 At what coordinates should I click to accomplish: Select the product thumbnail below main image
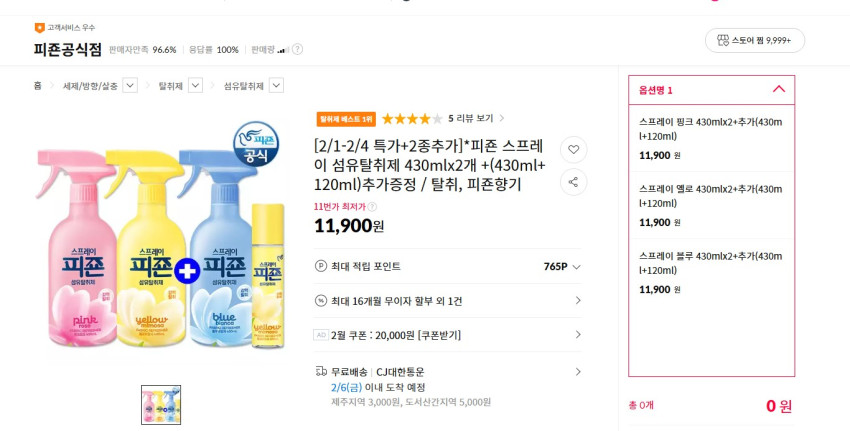click(161, 404)
